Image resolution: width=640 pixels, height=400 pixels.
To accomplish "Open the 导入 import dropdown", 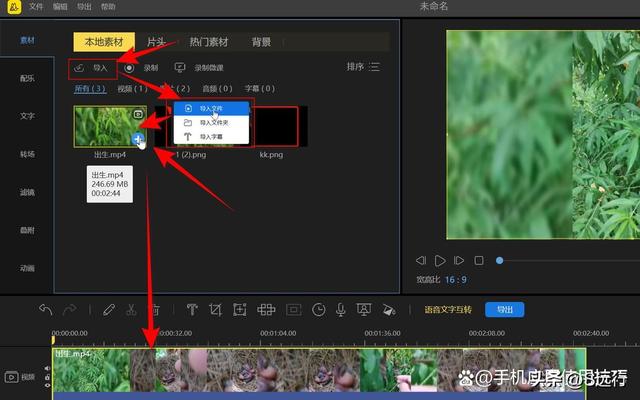I will 93,68.
